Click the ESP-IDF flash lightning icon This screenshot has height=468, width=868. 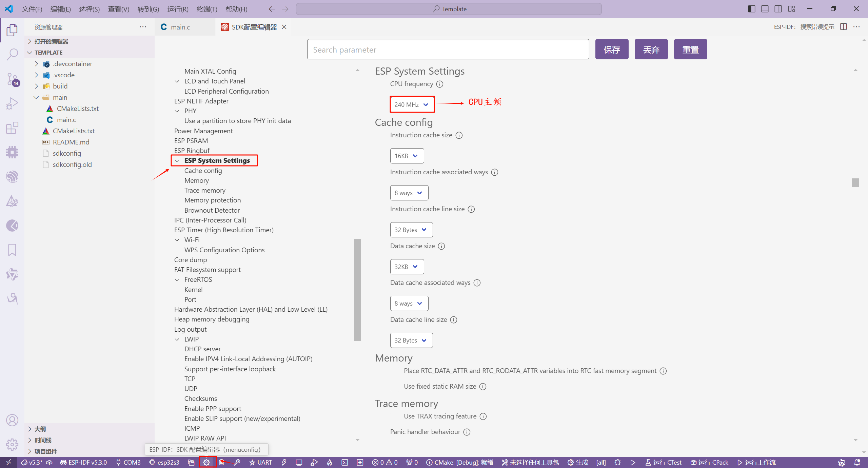[x=284, y=462]
